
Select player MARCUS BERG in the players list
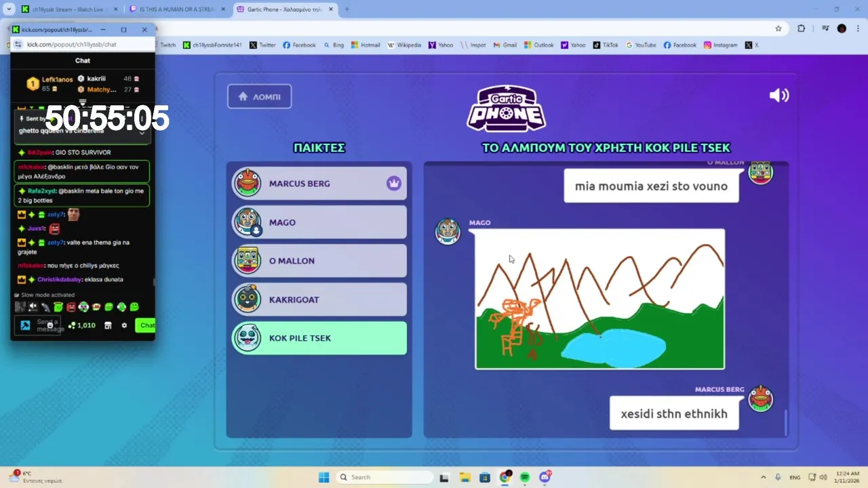pos(319,184)
